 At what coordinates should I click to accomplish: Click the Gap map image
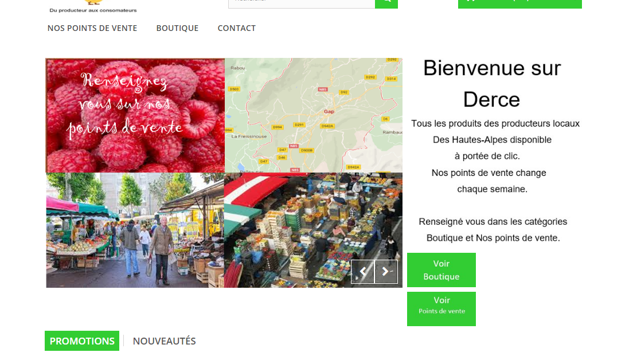[x=314, y=115]
